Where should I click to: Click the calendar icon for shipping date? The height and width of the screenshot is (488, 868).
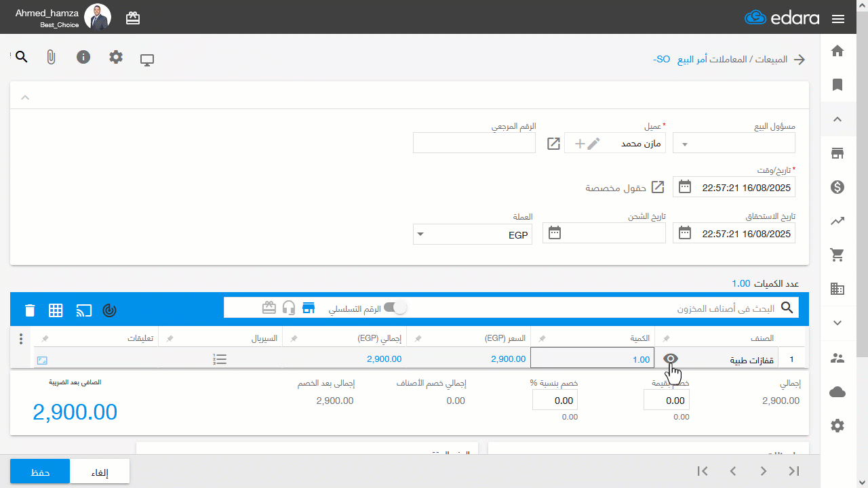(x=555, y=233)
